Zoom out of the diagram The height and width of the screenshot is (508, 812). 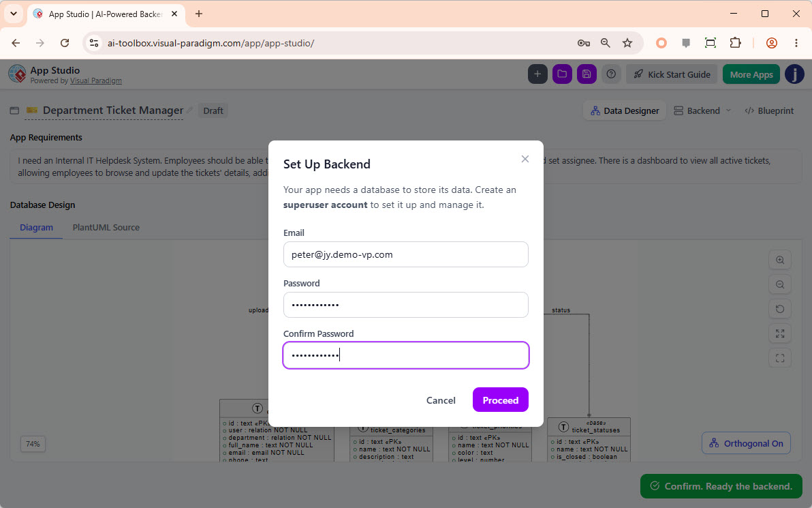click(779, 284)
